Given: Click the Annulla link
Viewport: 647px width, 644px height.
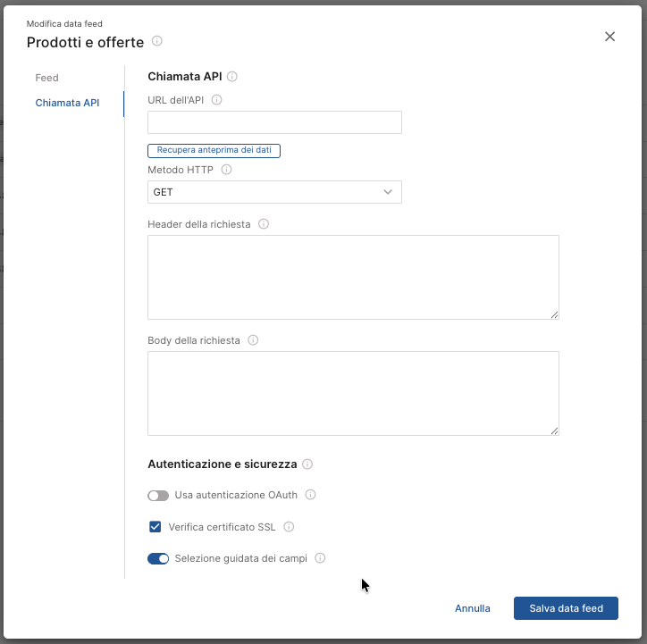Looking at the screenshot, I should (473, 608).
